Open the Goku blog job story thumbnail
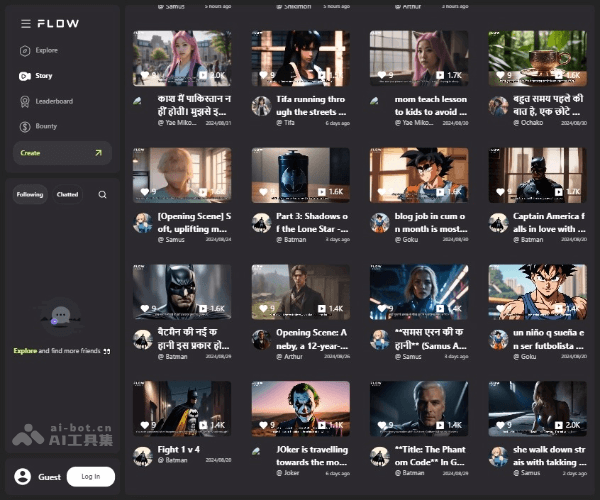 pyautogui.click(x=419, y=175)
